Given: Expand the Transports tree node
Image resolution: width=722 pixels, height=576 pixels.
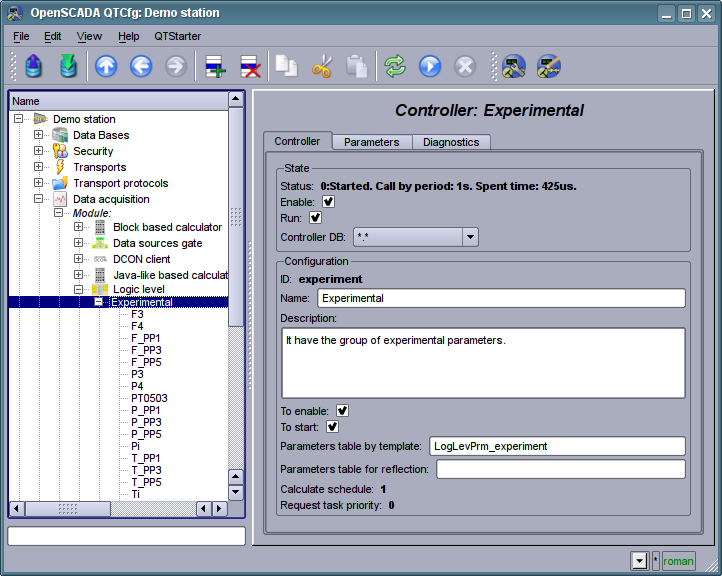Looking at the screenshot, I should [x=38, y=167].
